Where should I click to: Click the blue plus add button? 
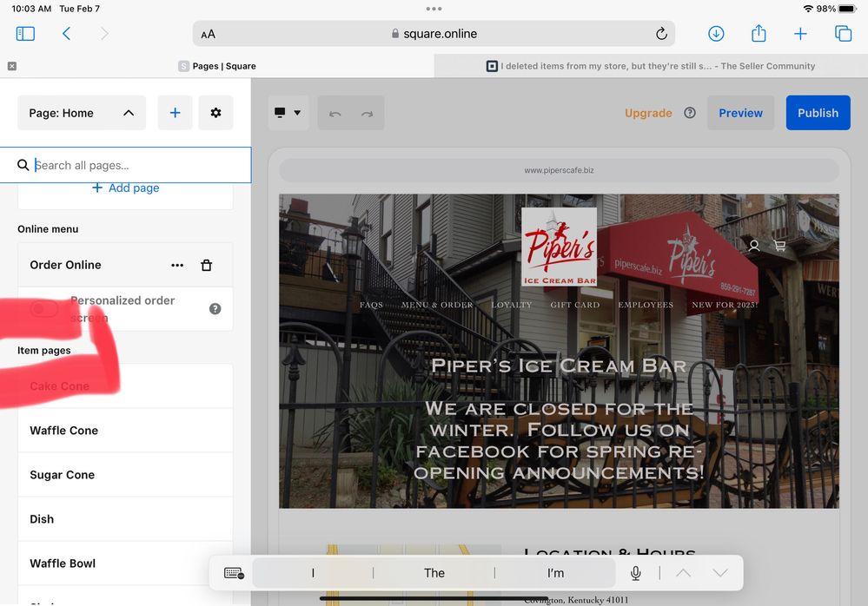175,113
